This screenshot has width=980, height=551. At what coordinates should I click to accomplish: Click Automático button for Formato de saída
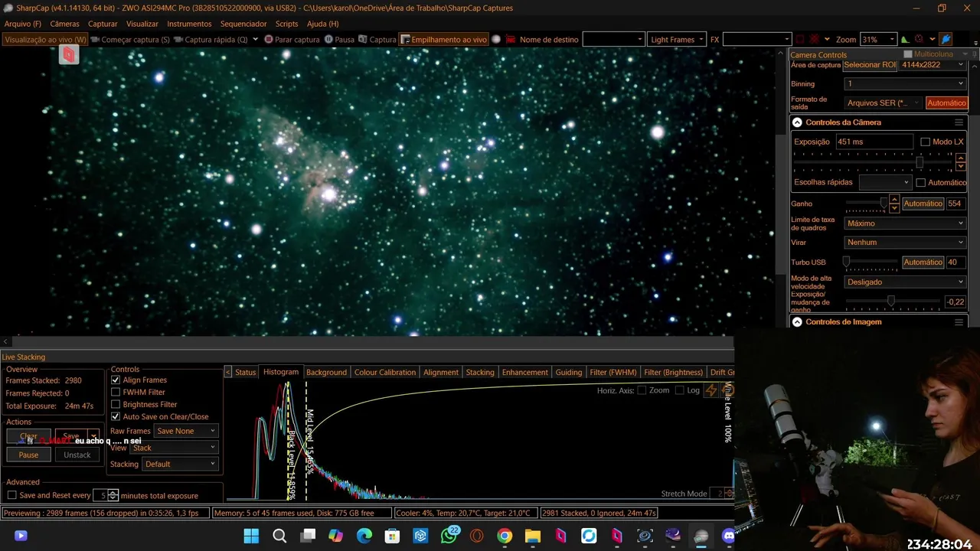[946, 103]
